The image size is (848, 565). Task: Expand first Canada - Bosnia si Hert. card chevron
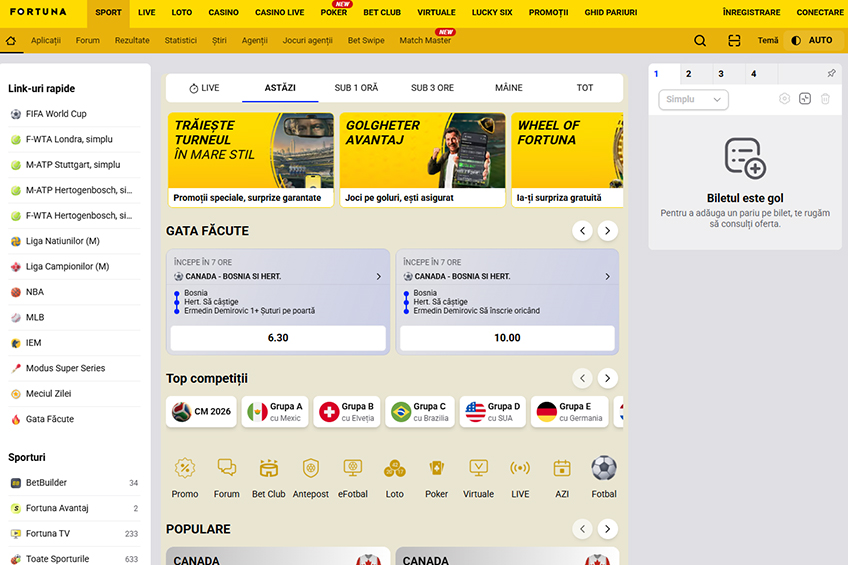(x=379, y=276)
